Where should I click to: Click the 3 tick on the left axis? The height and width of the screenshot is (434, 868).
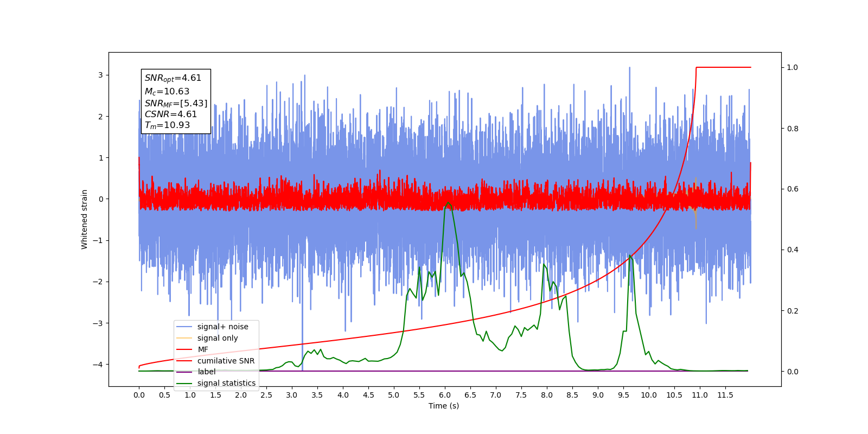click(x=100, y=75)
